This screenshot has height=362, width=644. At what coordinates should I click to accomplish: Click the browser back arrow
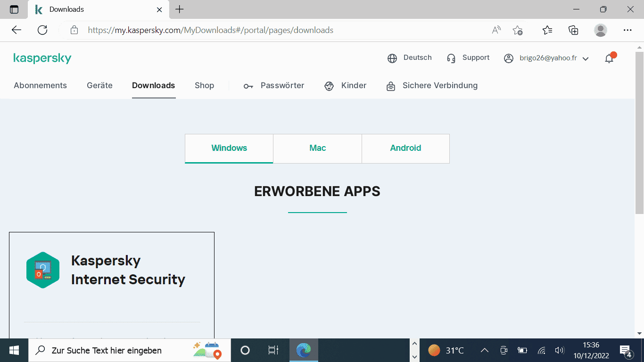(x=17, y=30)
